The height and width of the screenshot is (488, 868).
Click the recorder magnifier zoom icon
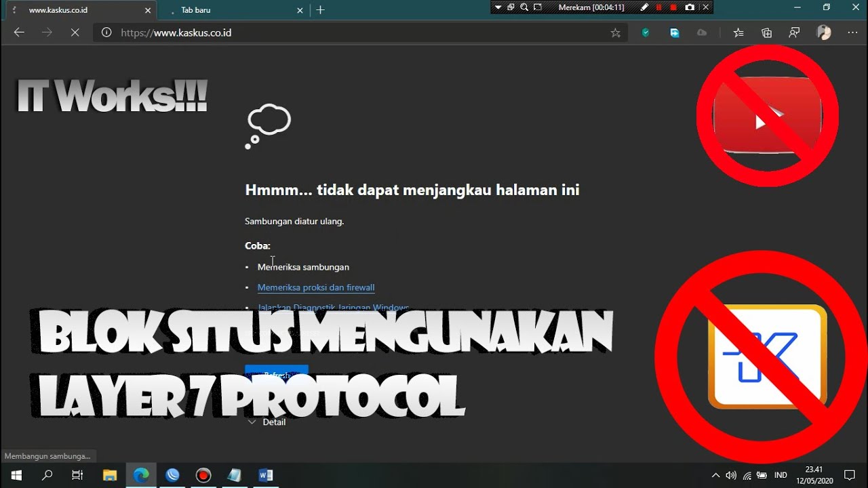(x=524, y=7)
